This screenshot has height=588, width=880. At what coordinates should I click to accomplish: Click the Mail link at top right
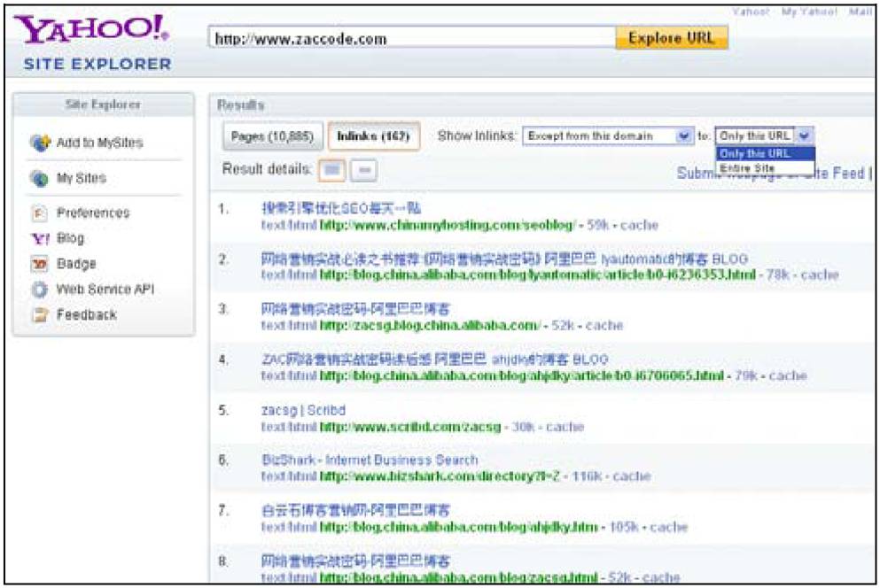(x=861, y=12)
